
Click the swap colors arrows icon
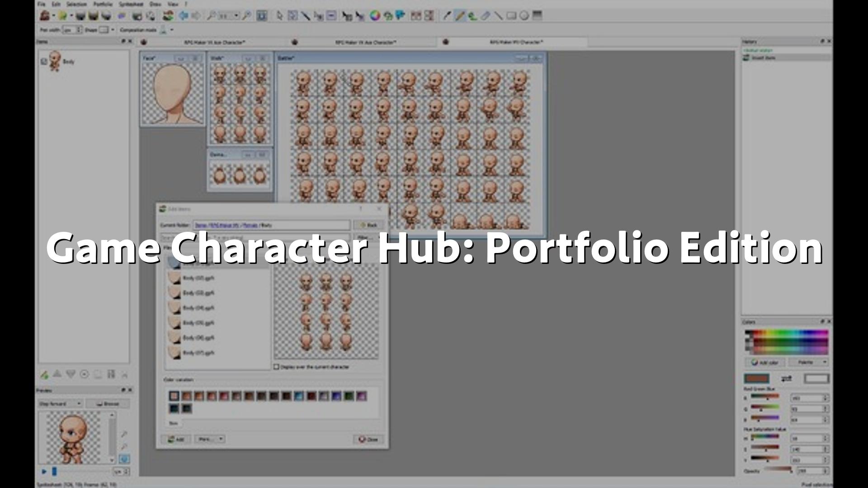tap(787, 378)
